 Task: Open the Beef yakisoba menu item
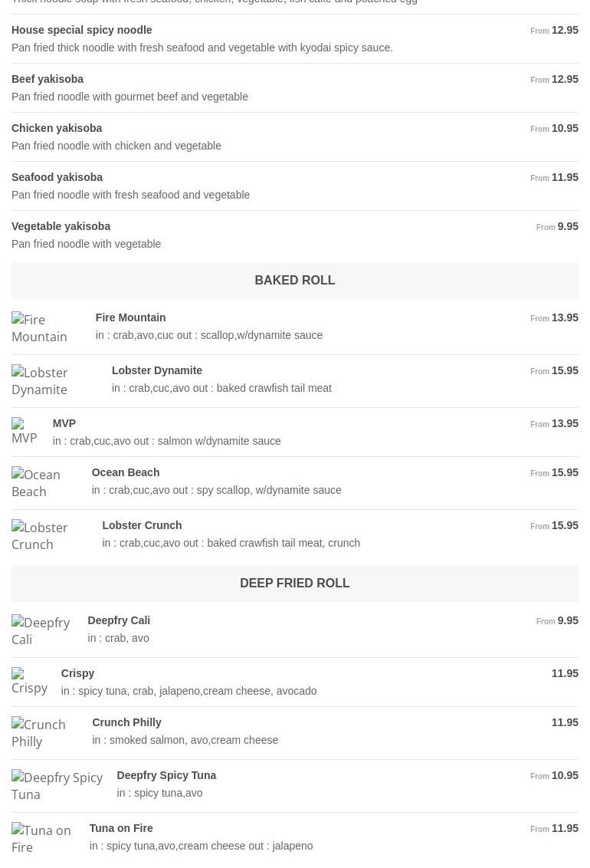coord(48,79)
